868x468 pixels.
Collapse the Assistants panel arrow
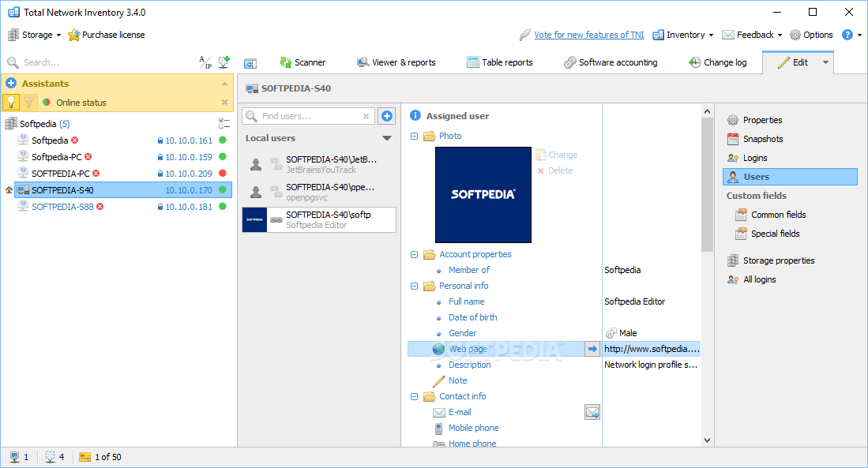coord(225,84)
